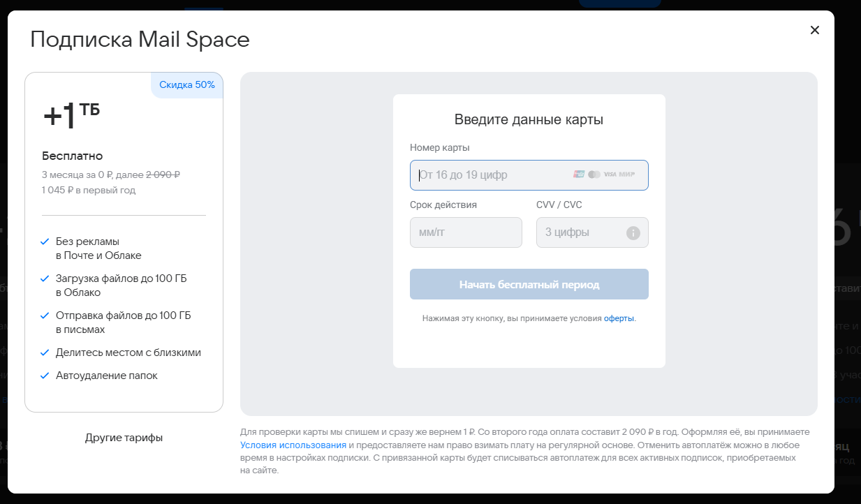Click the Подписка Mail Space title
The width and height of the screenshot is (861, 504).
140,39
